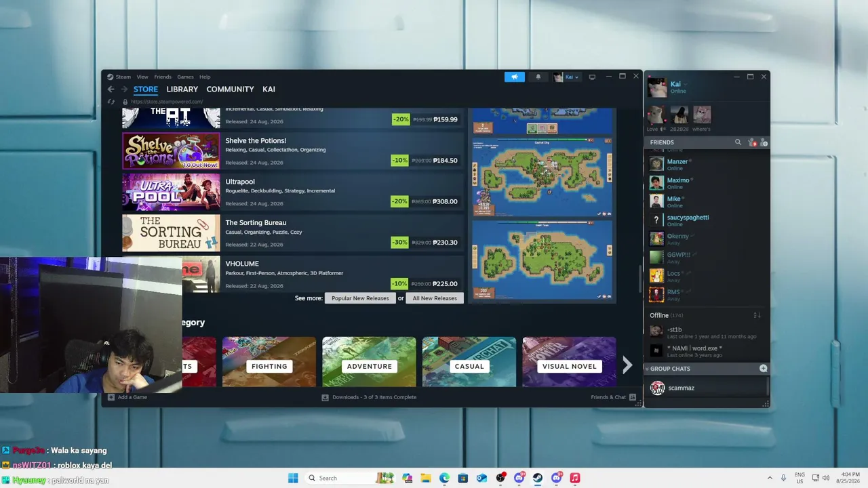The image size is (868, 488).
Task: Go forward using Steam's forward arrow
Action: click(x=124, y=89)
